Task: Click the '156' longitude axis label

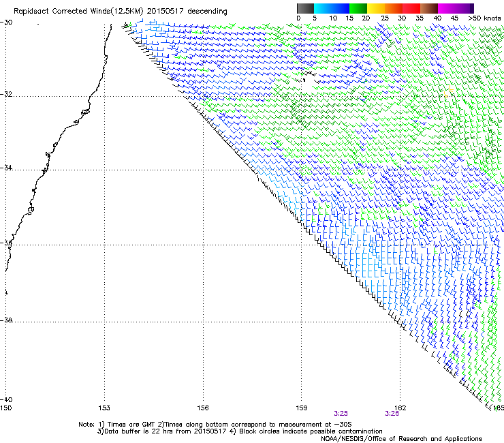Action: tap(203, 408)
